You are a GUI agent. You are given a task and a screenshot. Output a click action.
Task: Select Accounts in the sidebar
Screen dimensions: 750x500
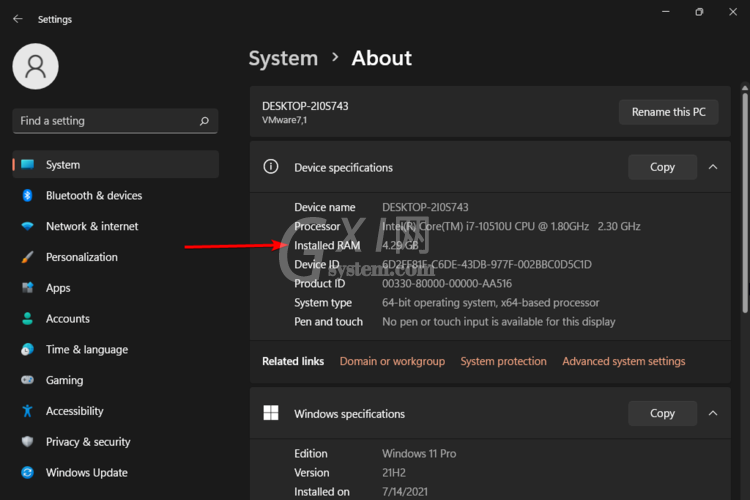tap(116, 319)
